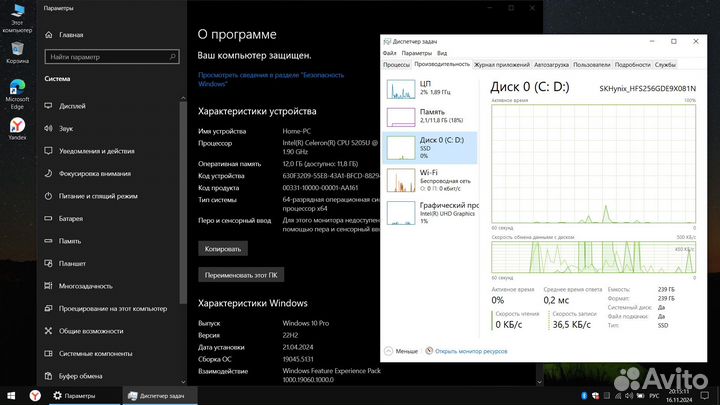
Task: Collapse Task Manager with the Меньше button
Action: click(x=401, y=352)
